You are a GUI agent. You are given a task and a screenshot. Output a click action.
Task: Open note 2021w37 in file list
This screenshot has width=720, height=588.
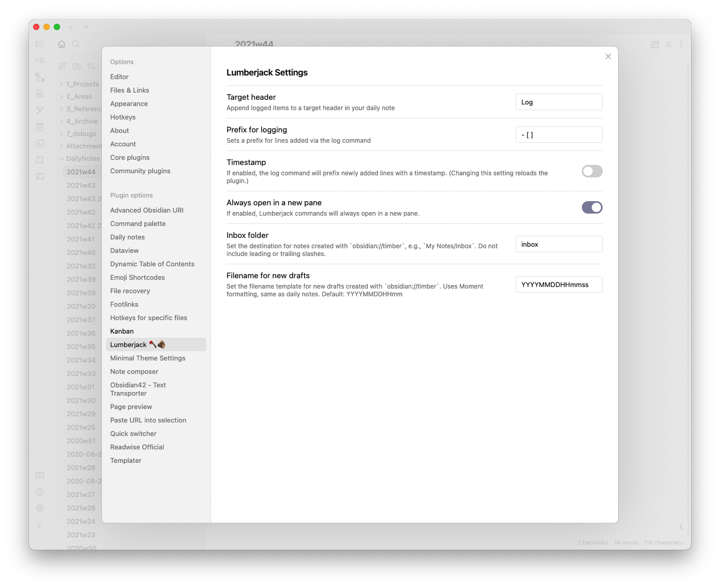(81, 320)
